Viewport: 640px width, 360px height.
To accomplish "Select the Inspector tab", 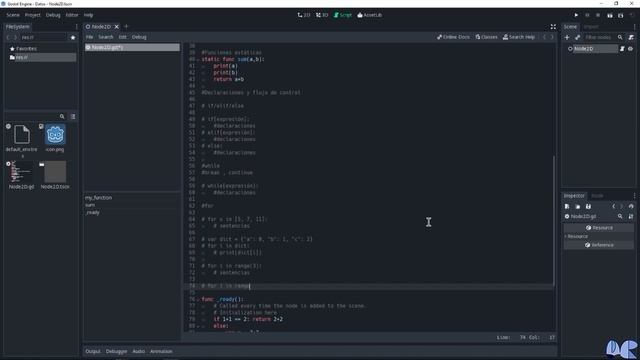I will (574, 196).
